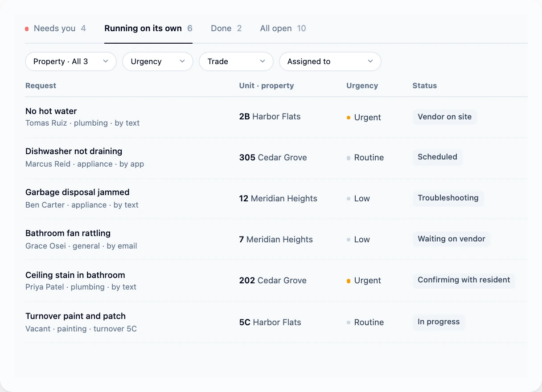Viewport: 542px width, 392px height.
Task: Open the Dishwasher not draining request
Action: [x=74, y=151]
